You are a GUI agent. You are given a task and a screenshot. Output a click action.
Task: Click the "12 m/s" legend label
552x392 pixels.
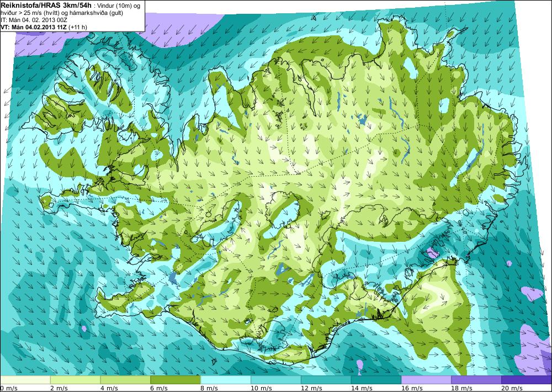(311, 388)
